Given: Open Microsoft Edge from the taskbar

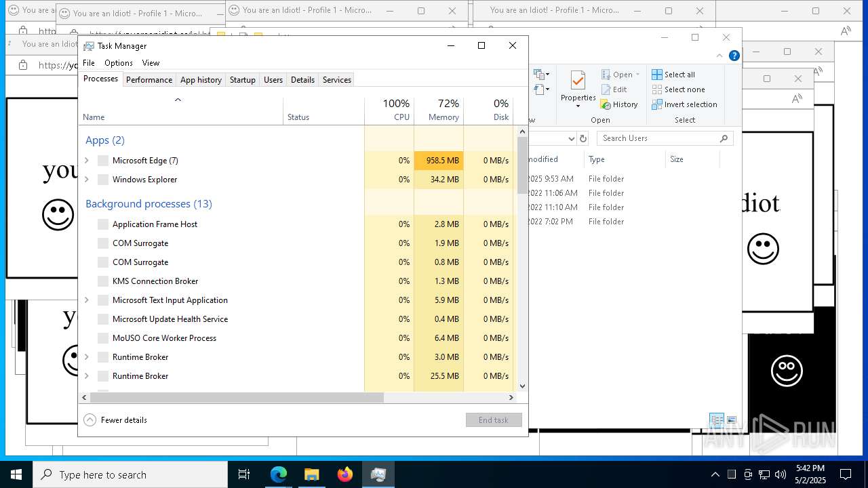Looking at the screenshot, I should [x=279, y=474].
